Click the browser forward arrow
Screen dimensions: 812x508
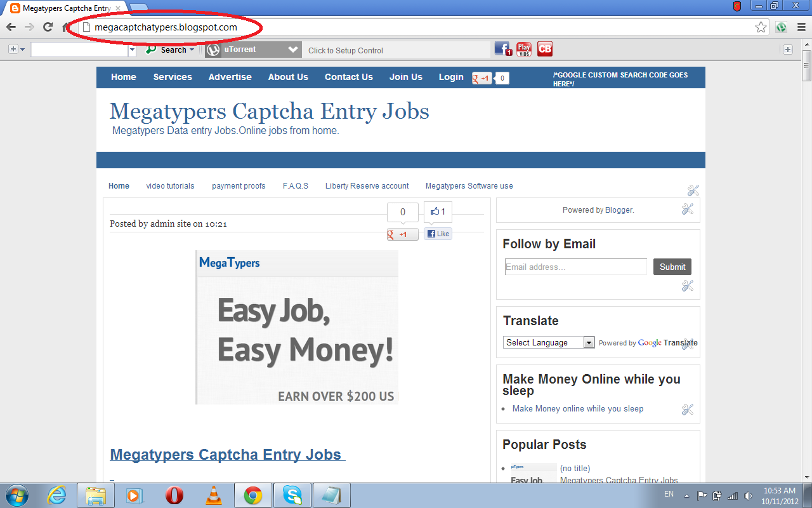[29, 27]
